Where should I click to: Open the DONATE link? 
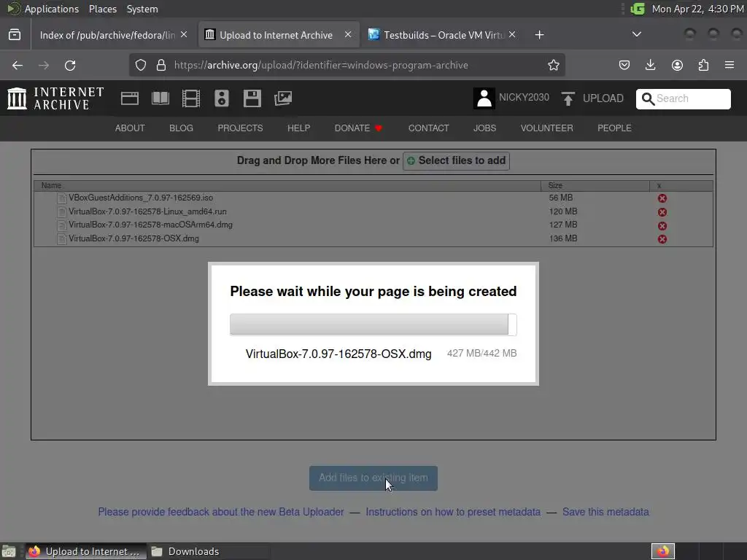[x=358, y=128]
